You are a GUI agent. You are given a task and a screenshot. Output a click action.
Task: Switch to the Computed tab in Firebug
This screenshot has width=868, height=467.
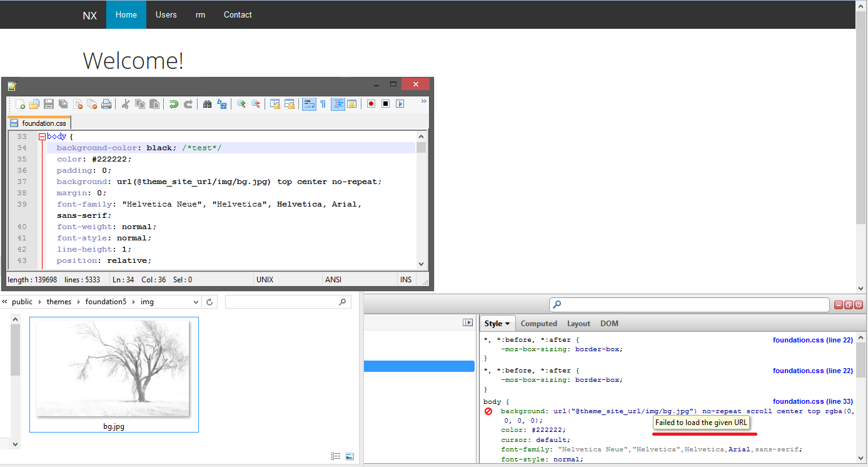point(538,324)
